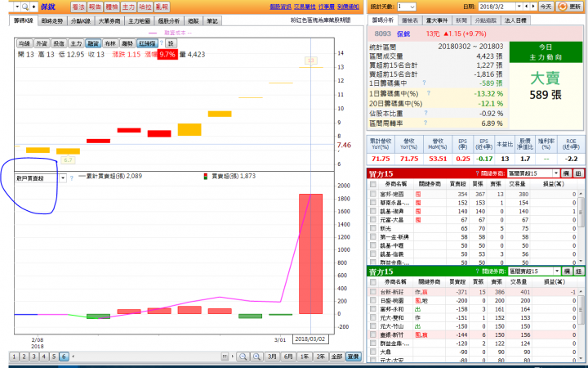Select all buyers via header checkbox
Viewport: 588px width, 368px height.
[x=372, y=184]
